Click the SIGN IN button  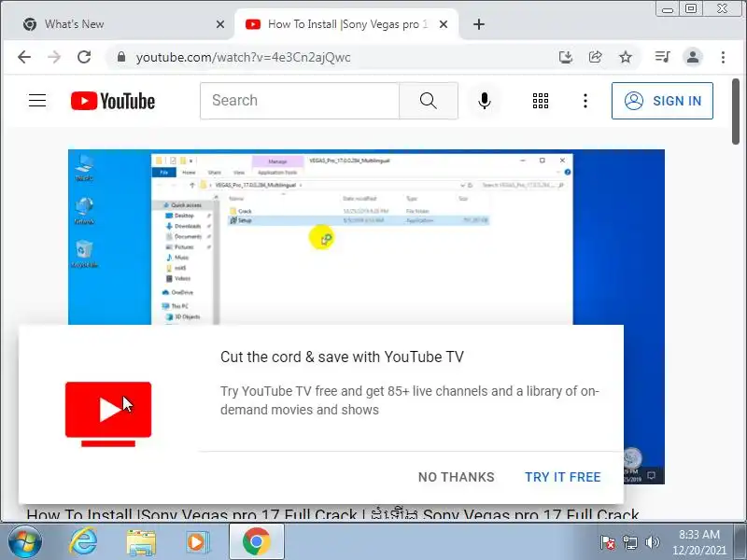point(662,101)
